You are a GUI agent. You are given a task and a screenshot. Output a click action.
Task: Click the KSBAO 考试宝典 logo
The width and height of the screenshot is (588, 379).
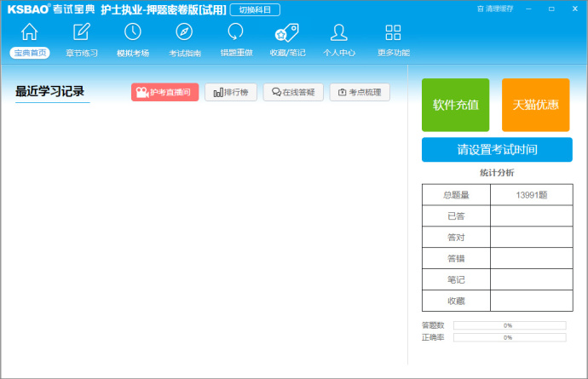click(x=51, y=9)
